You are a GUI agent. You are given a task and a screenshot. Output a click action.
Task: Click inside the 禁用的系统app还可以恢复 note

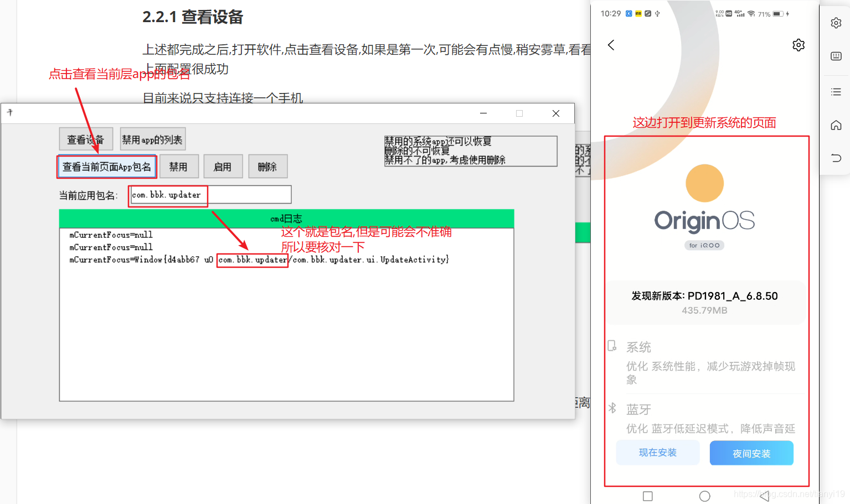(471, 151)
